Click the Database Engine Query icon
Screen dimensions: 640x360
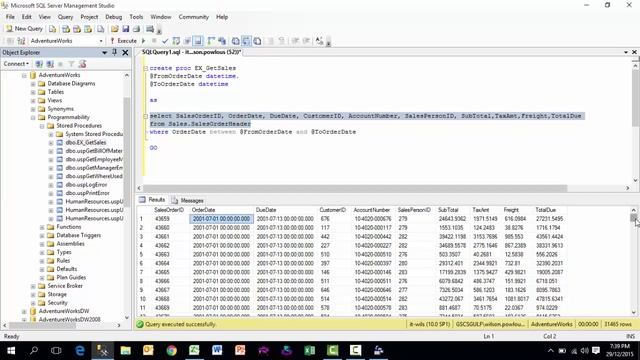53,29
